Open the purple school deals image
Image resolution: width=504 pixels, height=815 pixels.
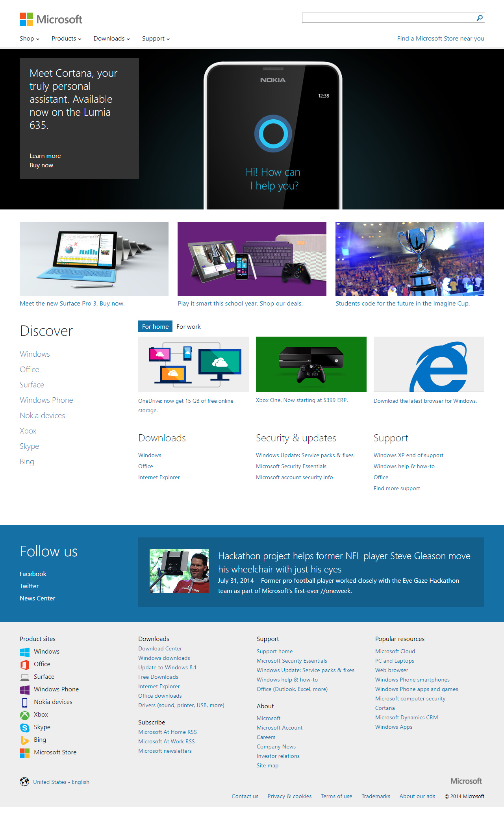click(252, 259)
